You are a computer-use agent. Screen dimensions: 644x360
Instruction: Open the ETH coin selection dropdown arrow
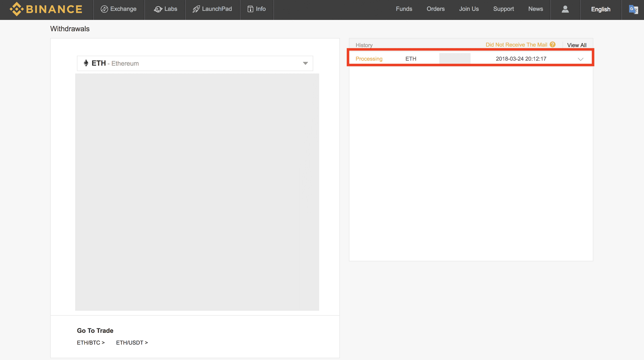click(305, 63)
